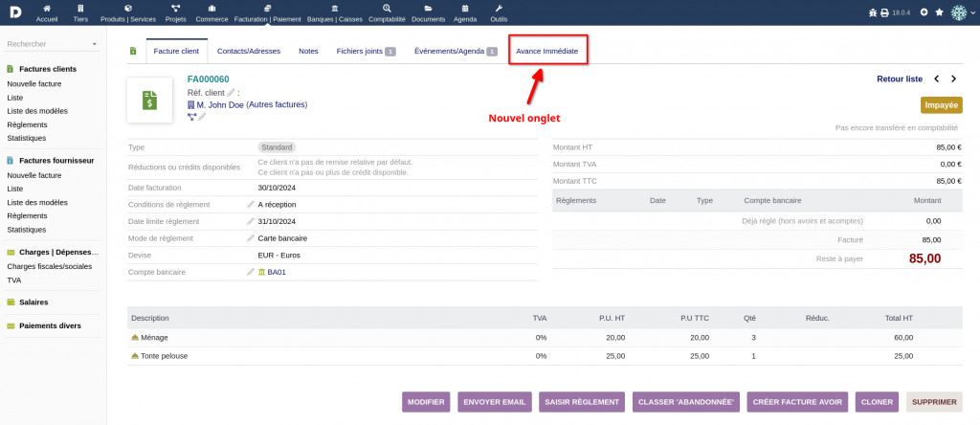Edit Mode de règlement with pencil icon
Viewport: 980px width, 425px height.
[x=251, y=238]
